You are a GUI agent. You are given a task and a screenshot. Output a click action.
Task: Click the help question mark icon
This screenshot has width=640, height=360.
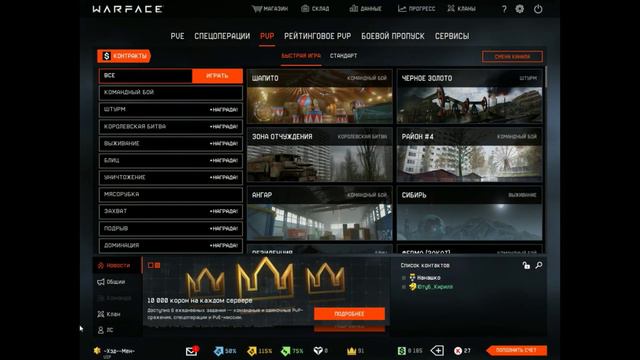pyautogui.click(x=504, y=9)
